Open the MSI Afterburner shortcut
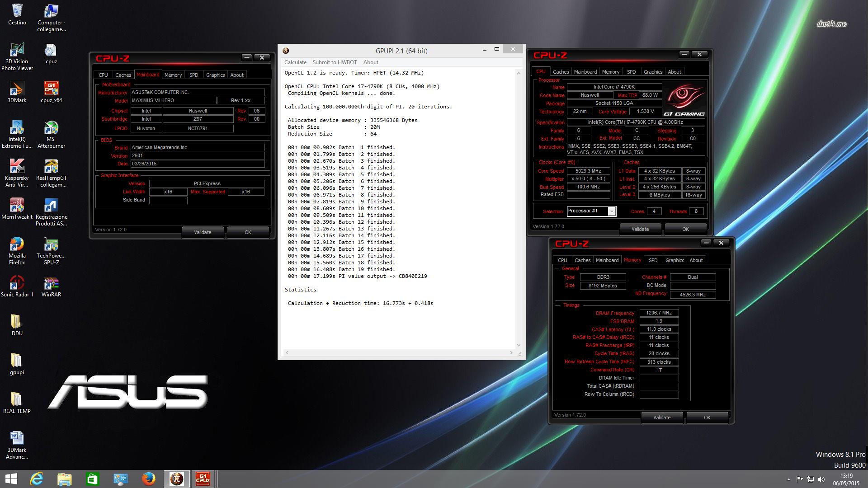 [51, 134]
